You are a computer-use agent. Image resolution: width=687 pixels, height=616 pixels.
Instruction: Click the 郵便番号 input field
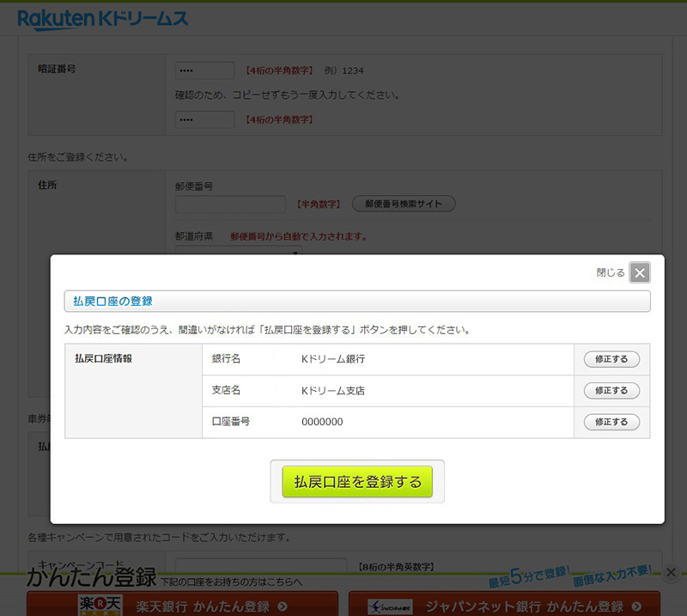point(230,204)
